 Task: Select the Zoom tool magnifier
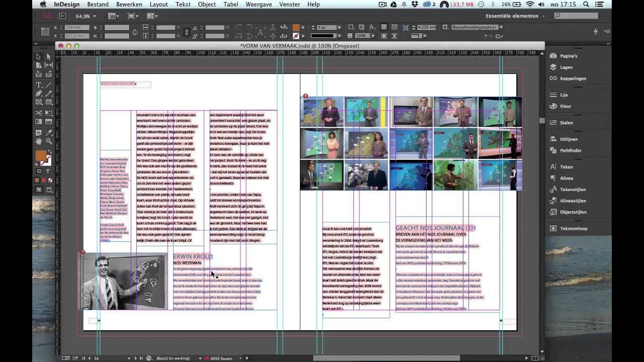[48, 141]
